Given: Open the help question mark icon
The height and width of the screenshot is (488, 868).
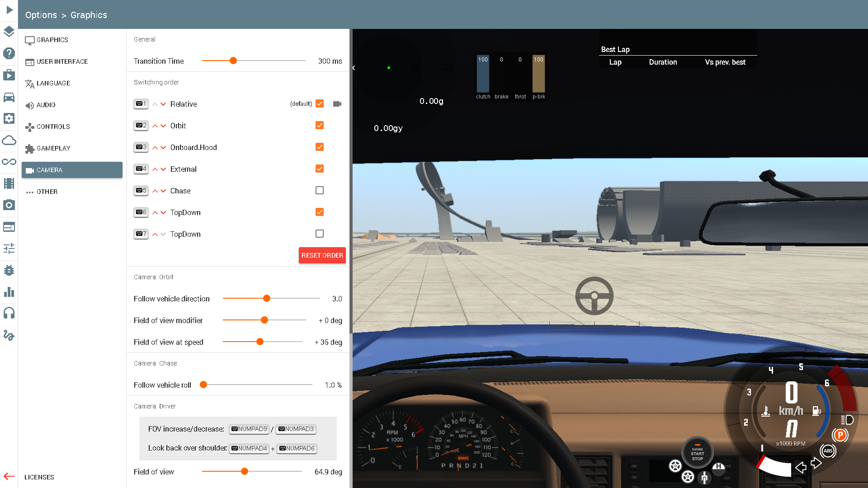Looking at the screenshot, I should (9, 53).
